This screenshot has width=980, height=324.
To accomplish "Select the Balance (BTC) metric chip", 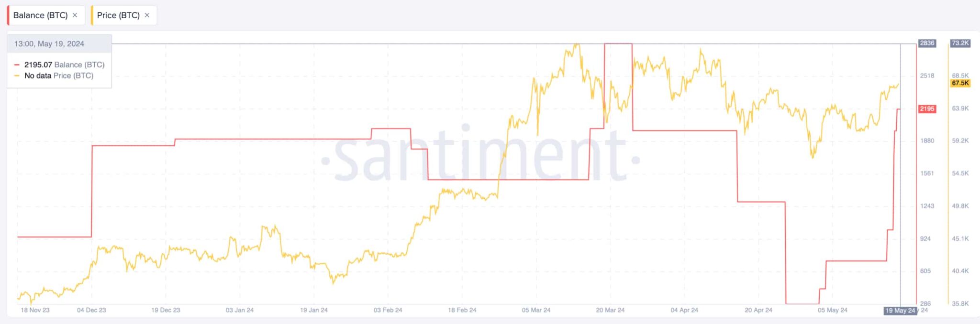I will pos(41,15).
